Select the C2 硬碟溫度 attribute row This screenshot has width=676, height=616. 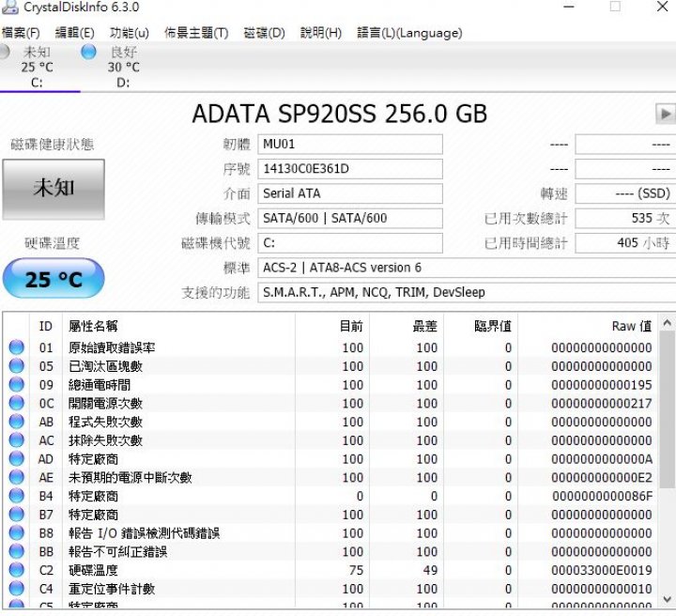coord(330,570)
